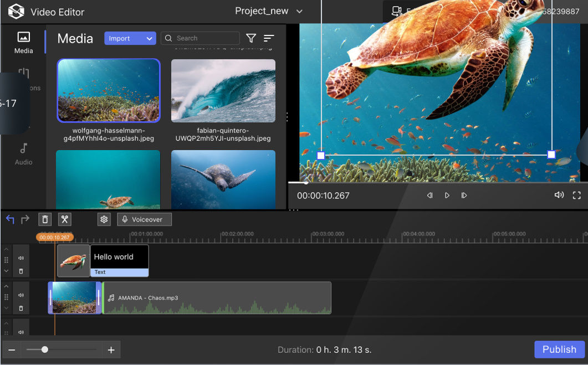Move the first track down with its chevron
Viewport: 588px width, 365px height.
[7, 271]
